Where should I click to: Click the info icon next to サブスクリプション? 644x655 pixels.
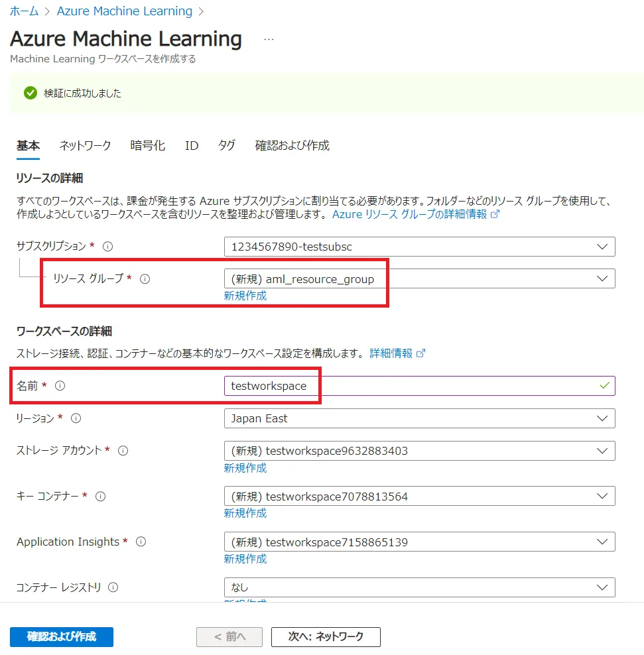108,247
